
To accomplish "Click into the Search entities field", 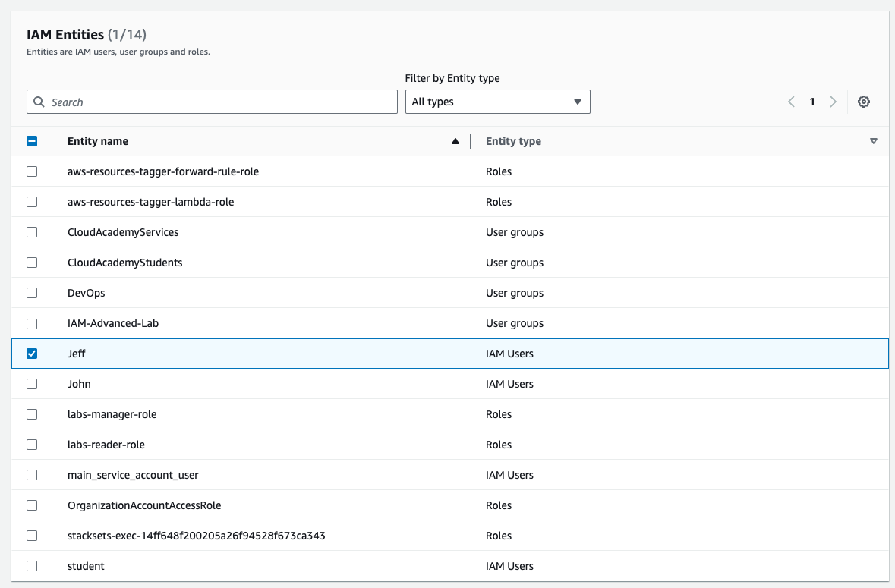I will pos(220,102).
